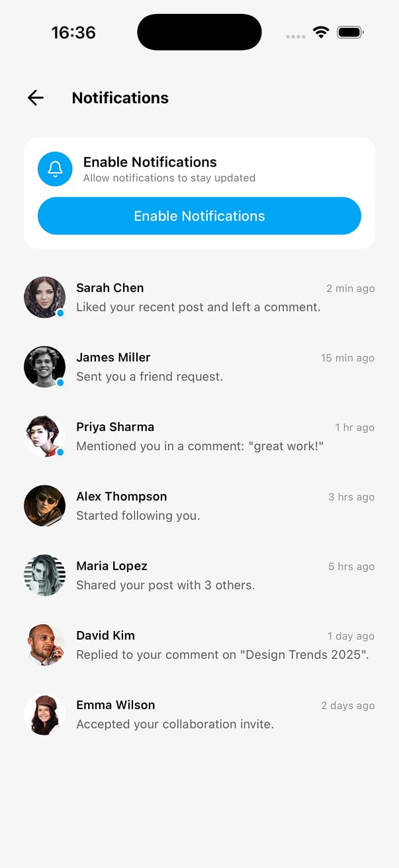Image resolution: width=399 pixels, height=868 pixels.
Task: Open Priya Sharma's mention notification text
Action: [x=200, y=446]
